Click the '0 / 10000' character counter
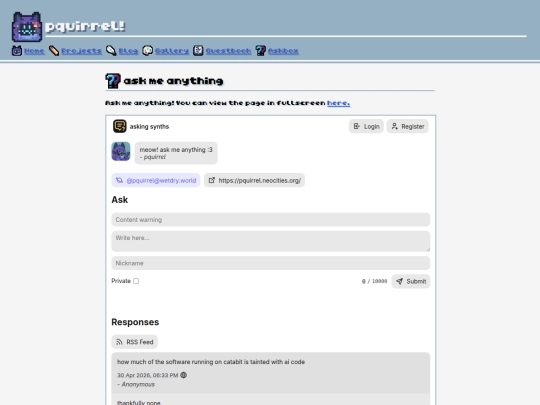Image resolution: width=540 pixels, height=405 pixels. (374, 281)
